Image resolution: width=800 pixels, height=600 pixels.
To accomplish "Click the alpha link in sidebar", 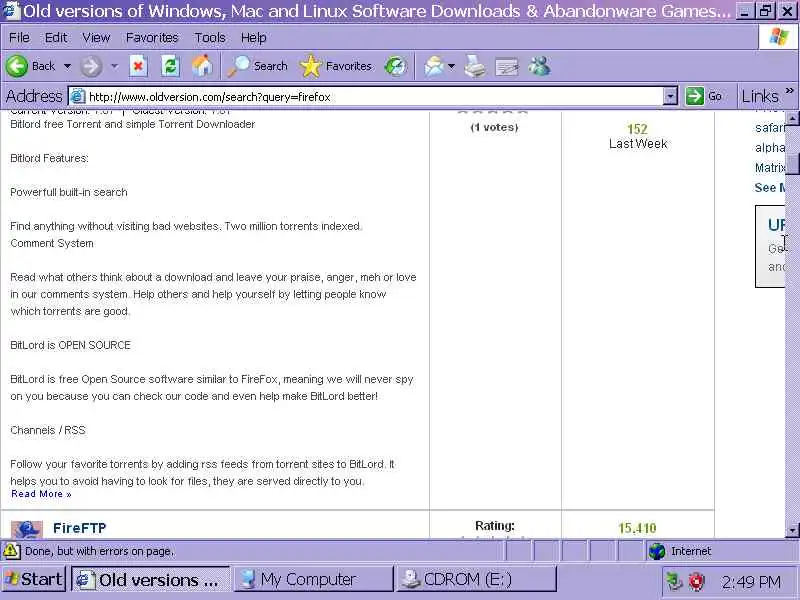I will 770,147.
